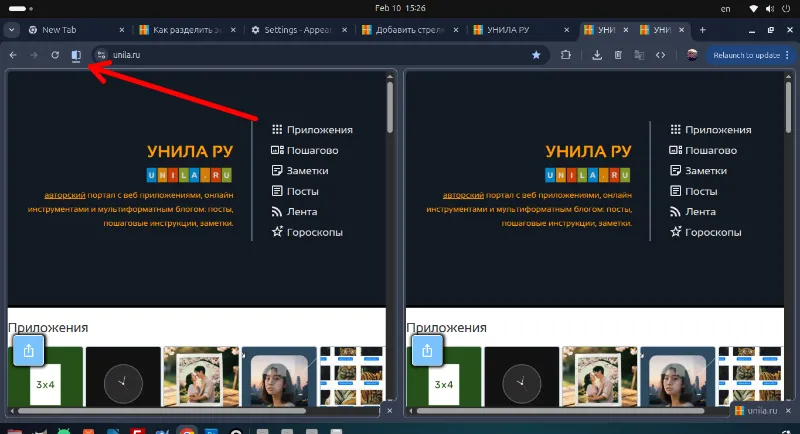Screen dimensions: 800x434
Task: Open the volume indicator in top bar
Action: pyautogui.click(x=769, y=9)
